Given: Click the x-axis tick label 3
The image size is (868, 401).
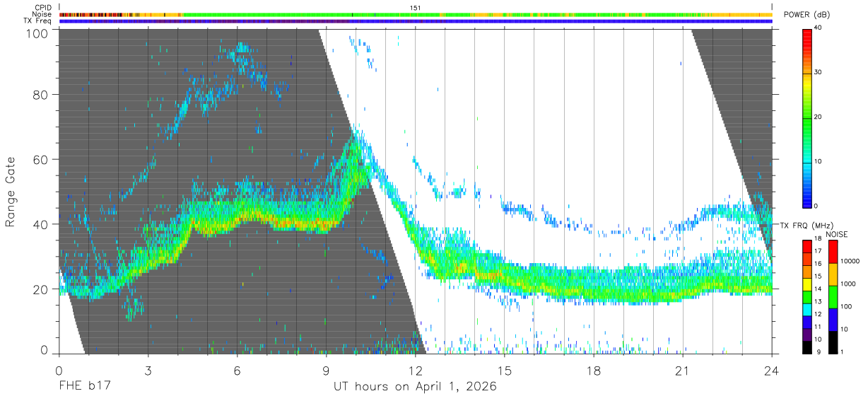Looking at the screenshot, I should click(148, 370).
